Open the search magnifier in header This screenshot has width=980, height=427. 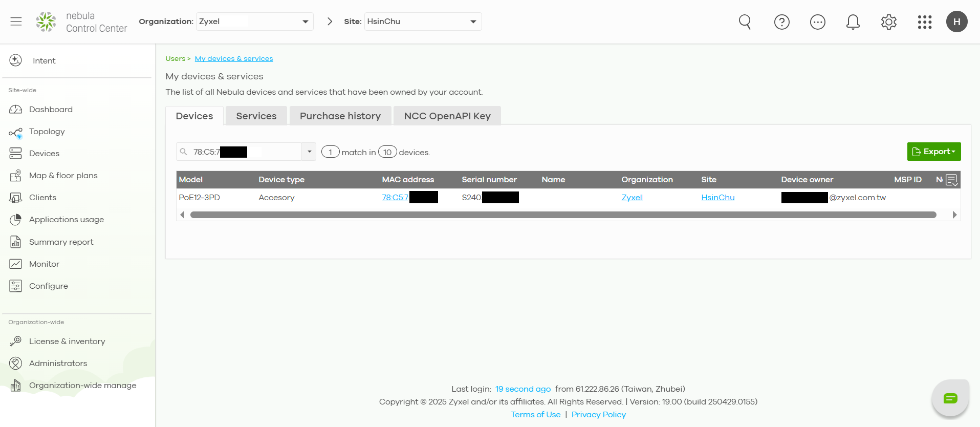[x=745, y=22]
